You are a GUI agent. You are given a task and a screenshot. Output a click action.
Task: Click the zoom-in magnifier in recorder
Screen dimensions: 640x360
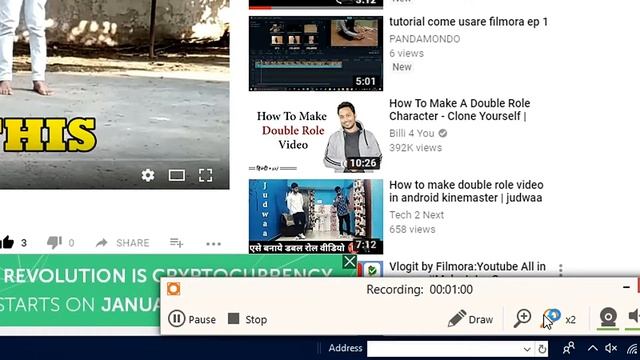[x=522, y=318]
